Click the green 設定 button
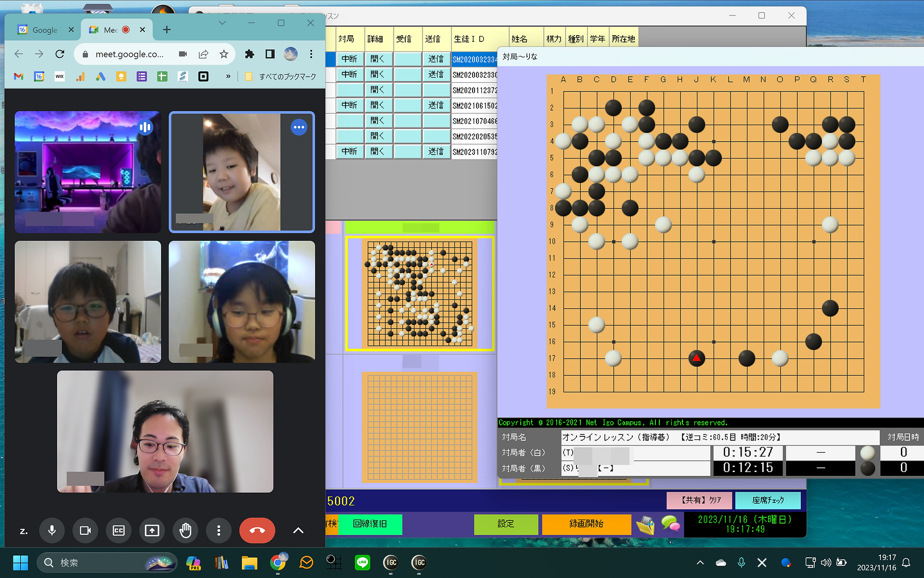This screenshot has height=578, width=924. click(506, 524)
